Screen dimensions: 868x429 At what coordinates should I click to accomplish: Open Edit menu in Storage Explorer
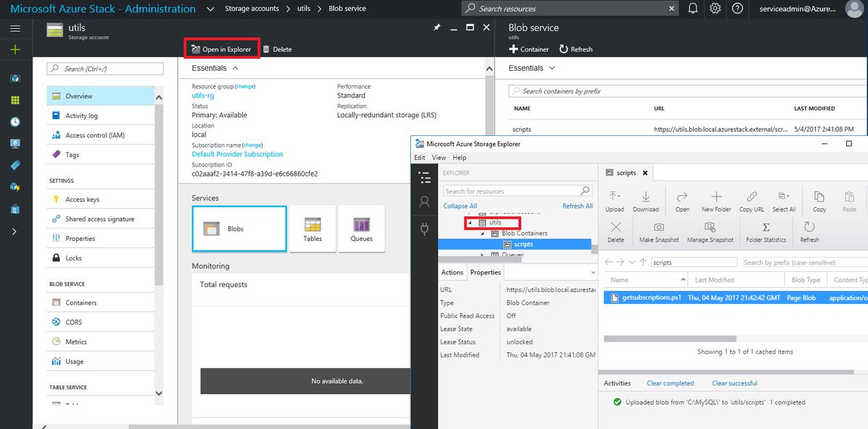[x=420, y=157]
